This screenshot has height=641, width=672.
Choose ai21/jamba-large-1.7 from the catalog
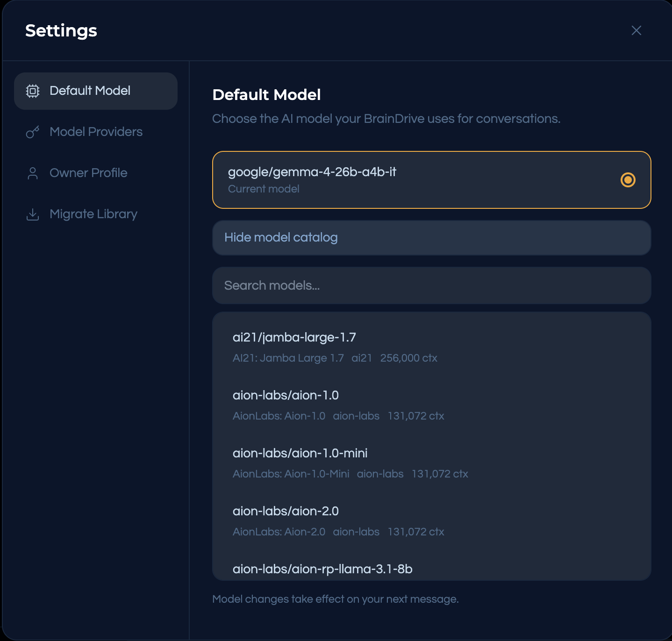pyautogui.click(x=294, y=337)
